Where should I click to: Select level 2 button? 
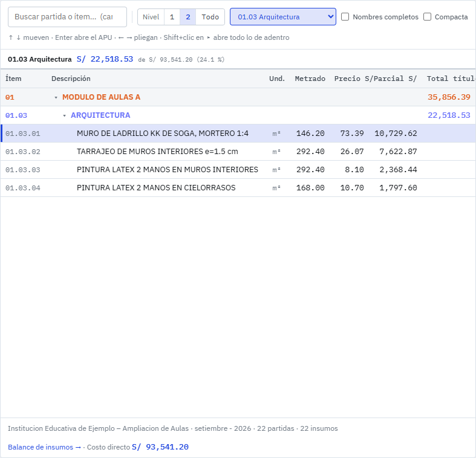pos(188,17)
